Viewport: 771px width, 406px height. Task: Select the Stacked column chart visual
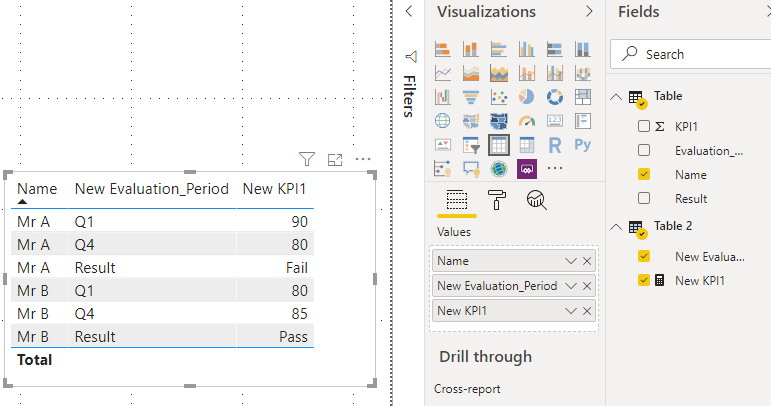tap(471, 49)
